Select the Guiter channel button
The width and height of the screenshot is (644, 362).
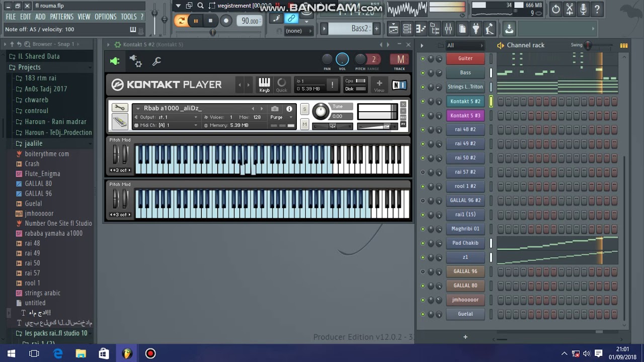click(465, 58)
